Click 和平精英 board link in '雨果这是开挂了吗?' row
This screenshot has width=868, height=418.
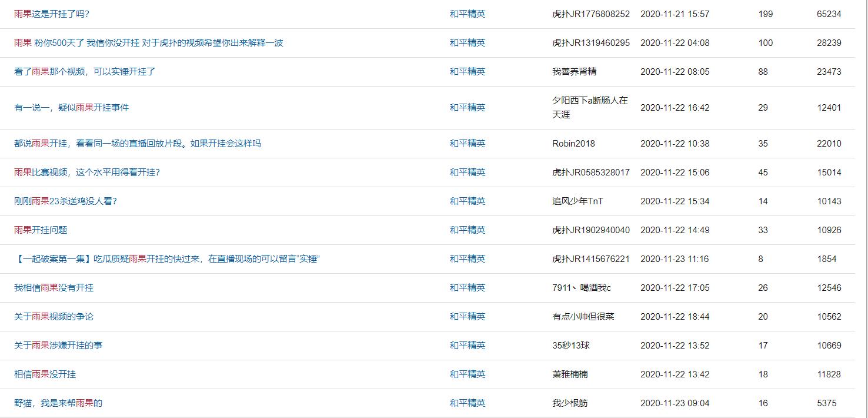point(468,14)
